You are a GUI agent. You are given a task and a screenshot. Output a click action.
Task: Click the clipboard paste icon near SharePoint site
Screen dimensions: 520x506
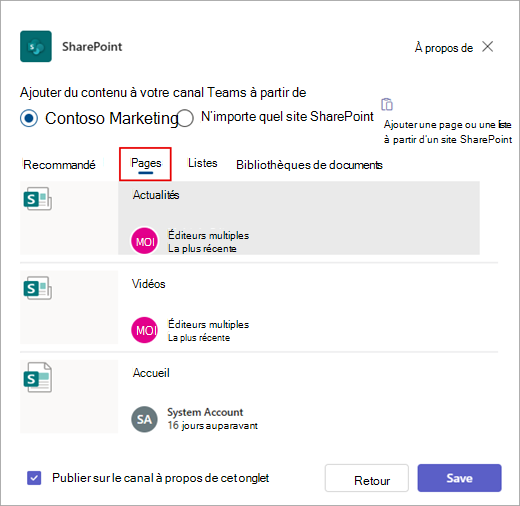click(x=387, y=104)
